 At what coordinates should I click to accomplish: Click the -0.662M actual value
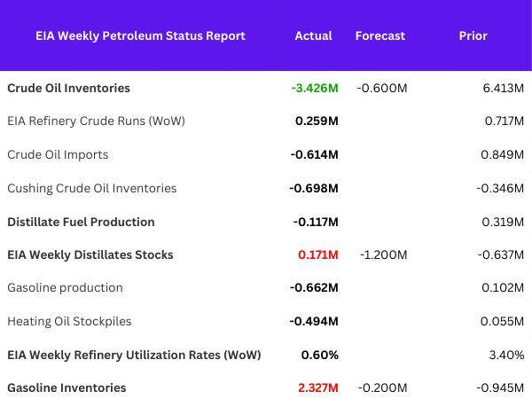[x=314, y=287]
